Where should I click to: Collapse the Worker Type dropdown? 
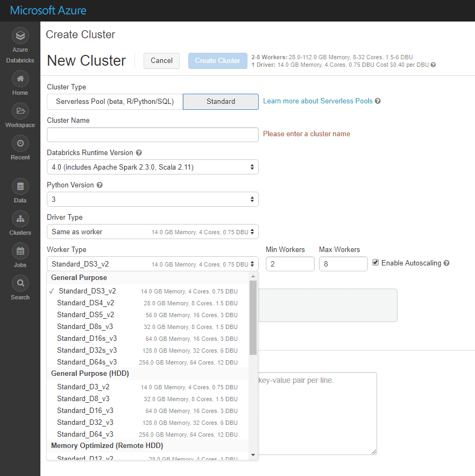click(153, 264)
